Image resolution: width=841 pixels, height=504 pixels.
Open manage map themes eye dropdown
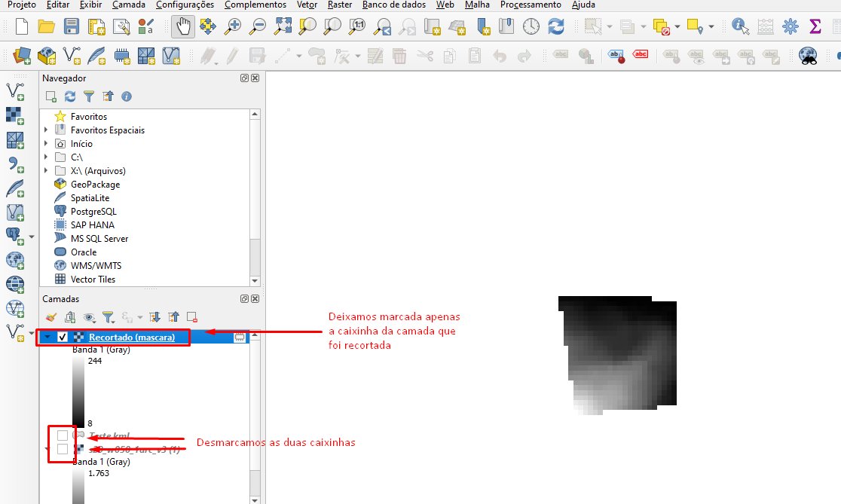(90, 317)
